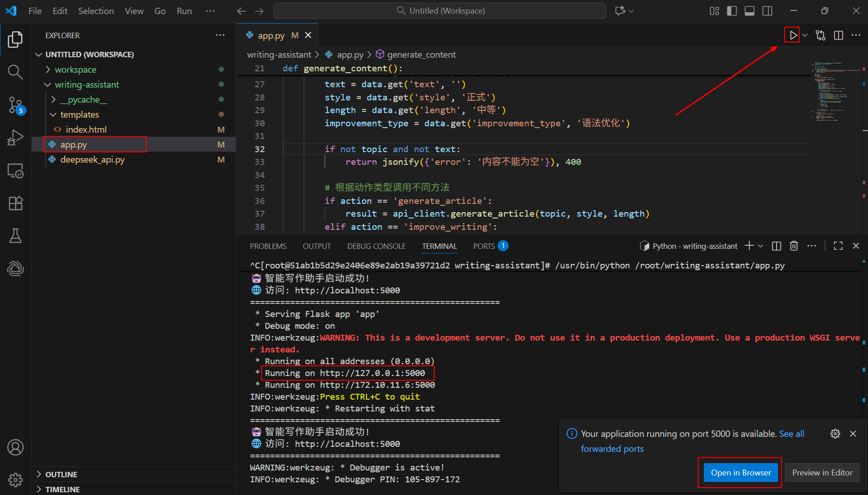Open the Run and Debug view
Viewport: 868px width, 495px height.
pyautogui.click(x=15, y=138)
